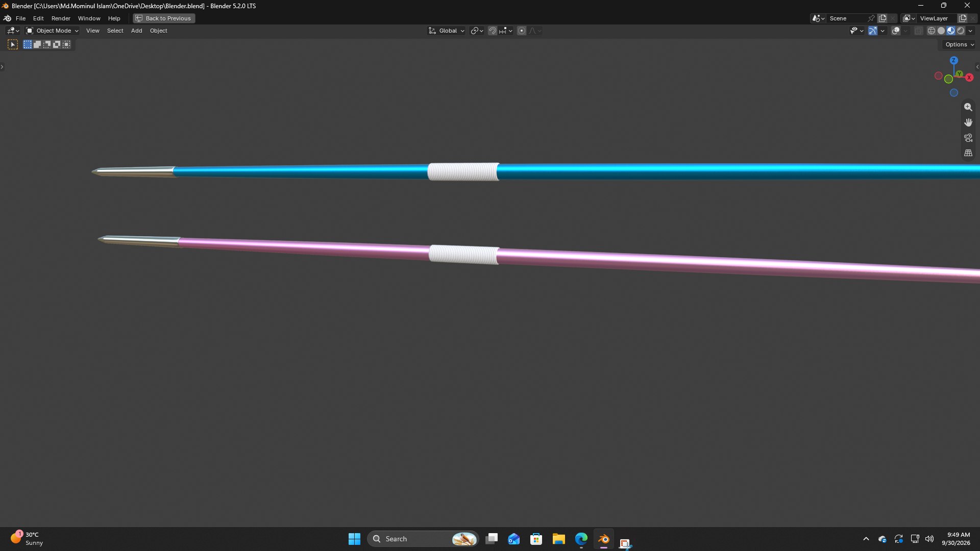Toggle viewport overlays
Screen dimensions: 980x551
896,31
